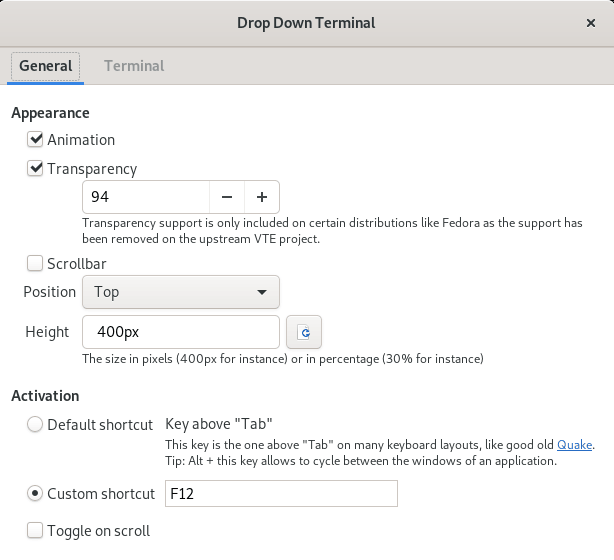Click the reset height refresh icon
The height and width of the screenshot is (560, 614).
(304, 332)
